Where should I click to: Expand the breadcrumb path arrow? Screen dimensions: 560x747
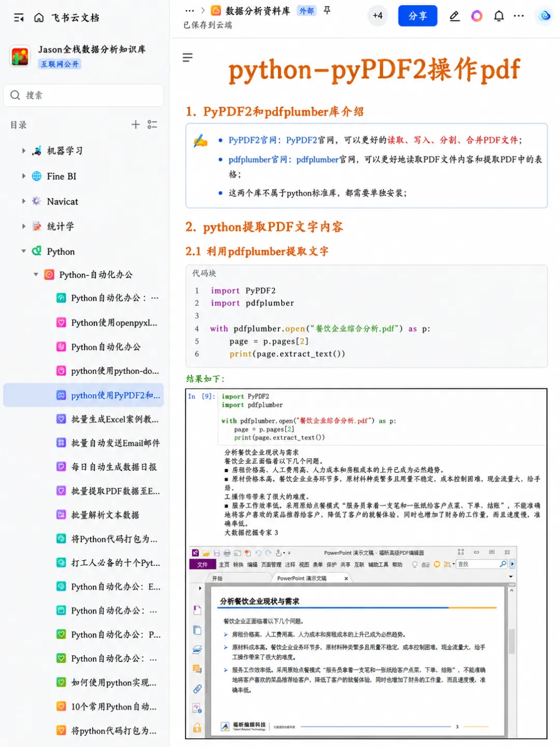(203, 10)
